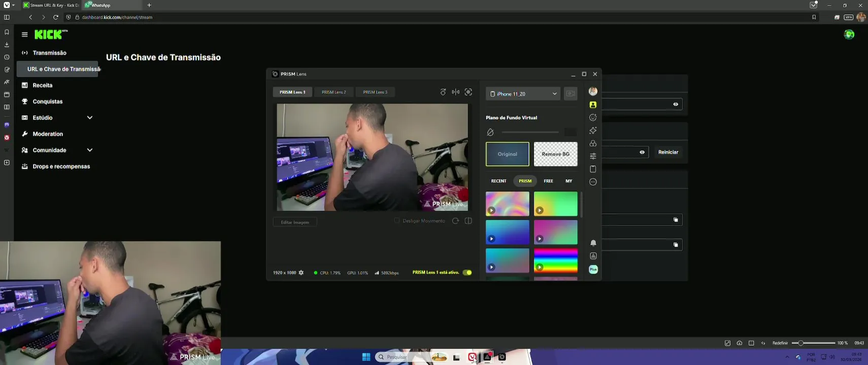Choose the rainbow stripes background

[x=555, y=261]
